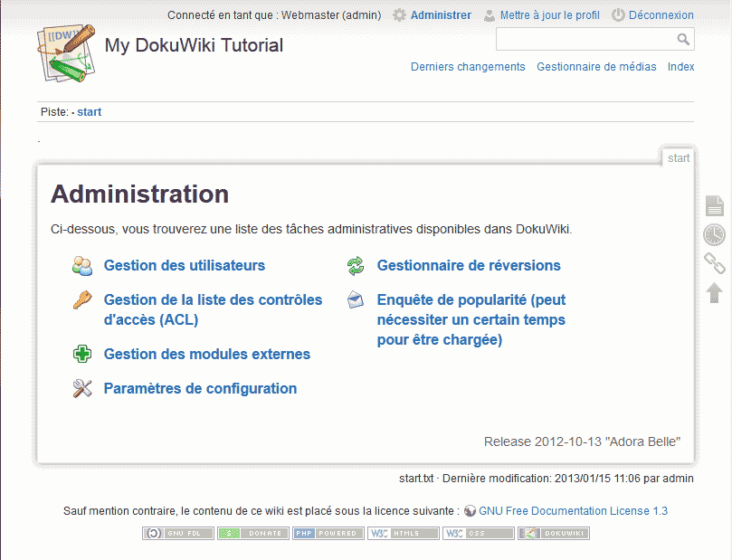Open Derniers changements
Screen dimensions: 732x560
pos(468,67)
